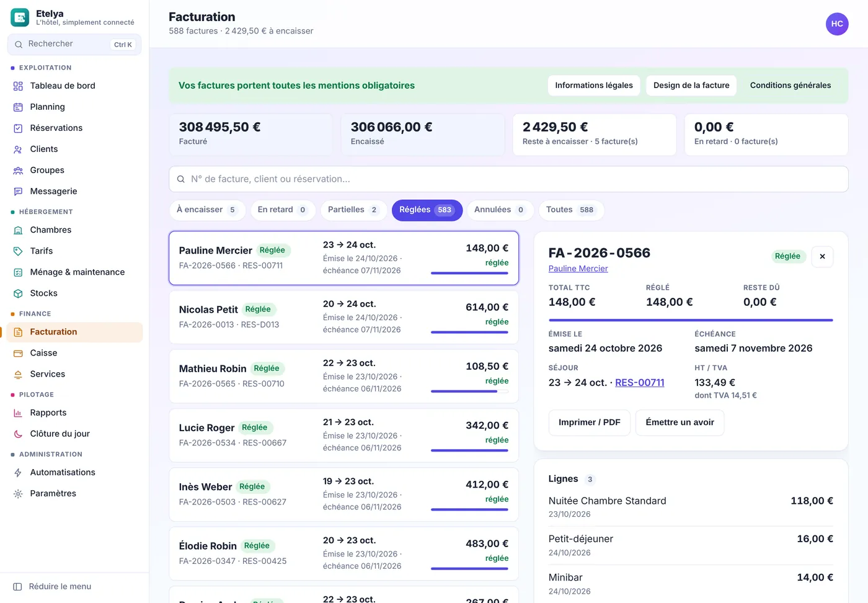Viewport: 868px width, 603px height.
Task: Switch to En retard filter tab
Action: tap(283, 210)
